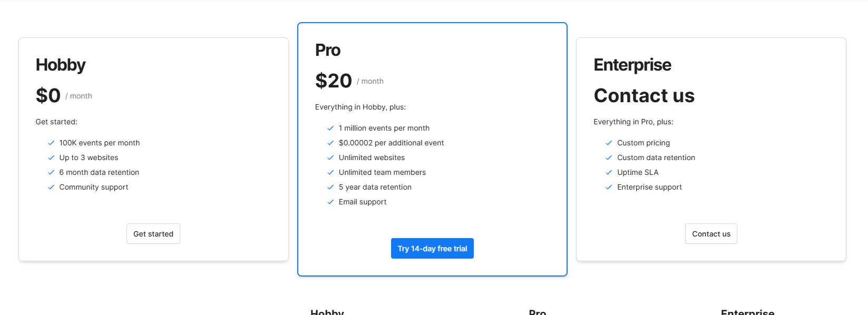Screen dimensions: 868x315
Task: Start the 14-day free trial
Action: [432, 249]
